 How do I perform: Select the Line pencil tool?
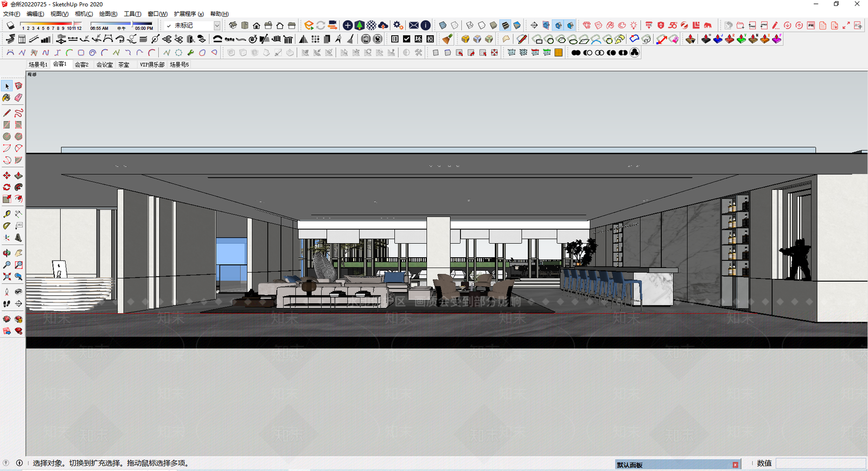click(7, 113)
